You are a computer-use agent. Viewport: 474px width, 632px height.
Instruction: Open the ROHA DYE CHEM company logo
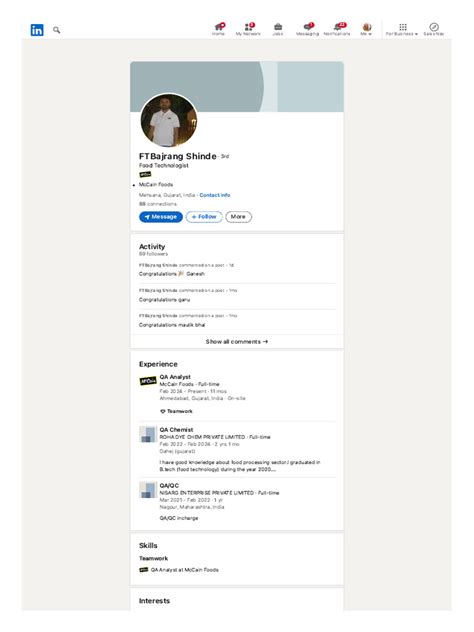coord(148,434)
